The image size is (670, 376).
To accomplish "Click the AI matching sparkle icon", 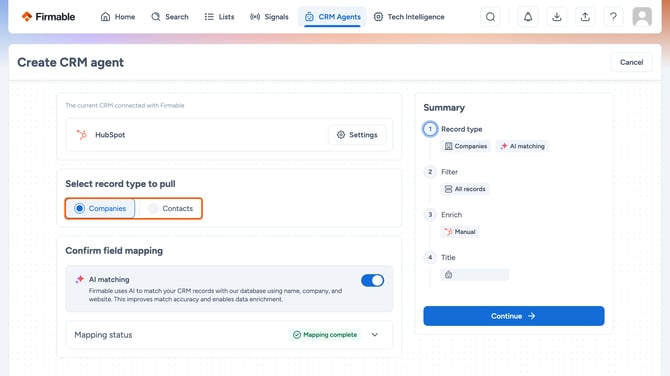I will click(x=79, y=279).
